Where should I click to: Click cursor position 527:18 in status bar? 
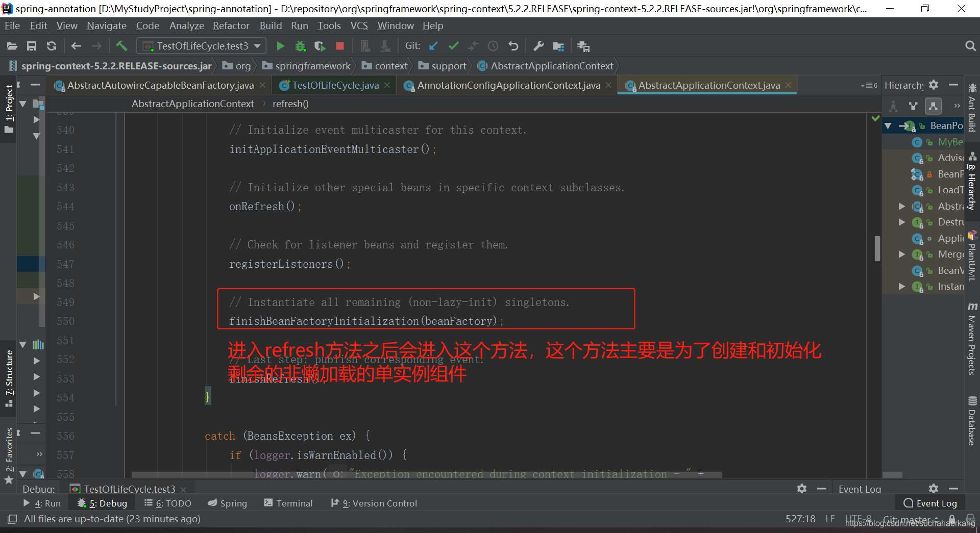(800, 519)
